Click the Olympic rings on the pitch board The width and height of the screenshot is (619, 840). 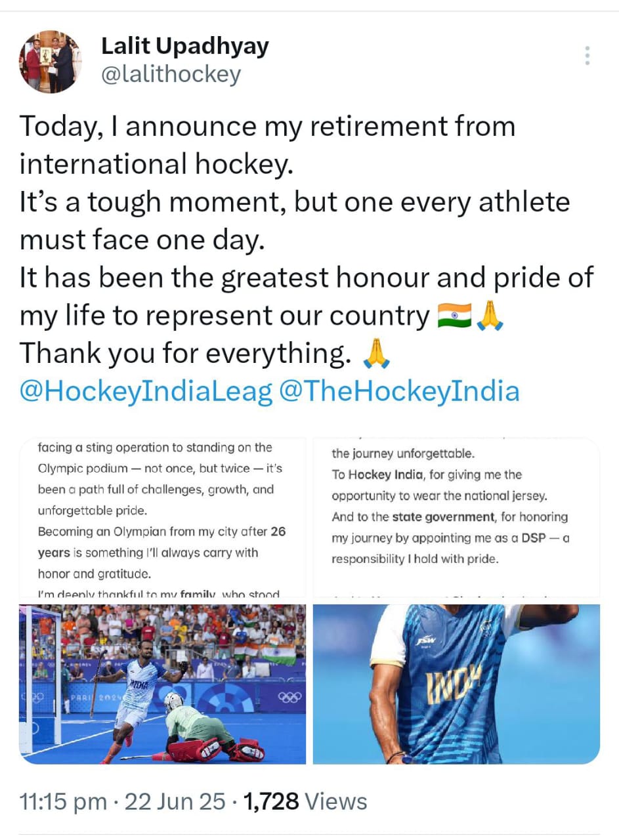(289, 697)
